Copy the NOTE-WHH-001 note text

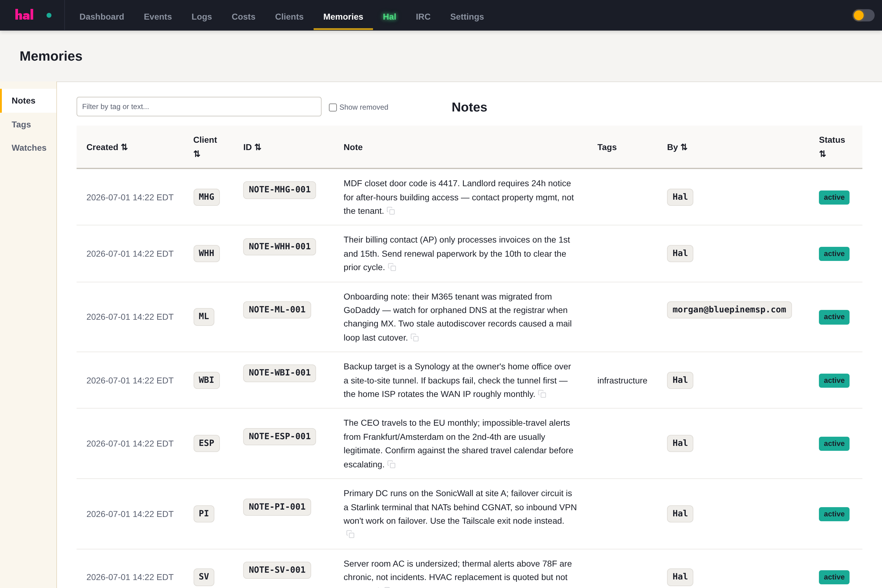click(392, 267)
